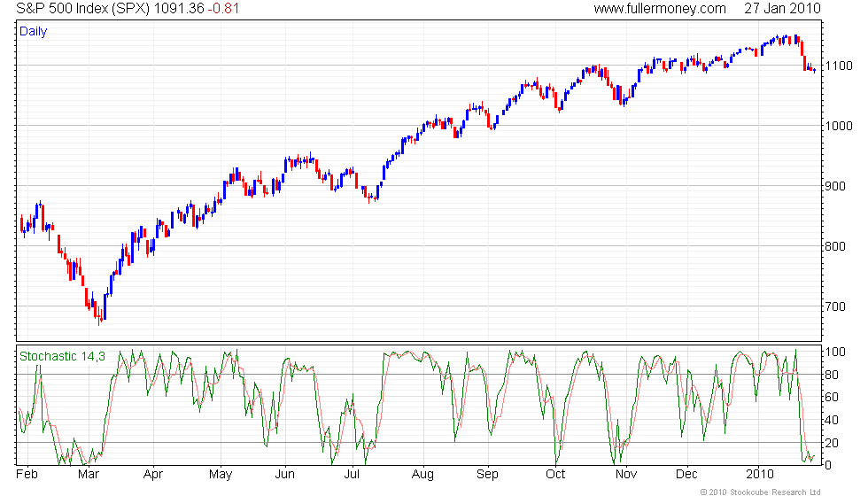Click the Oct month label
Image resolution: width=868 pixels, height=496 pixels.
pyautogui.click(x=555, y=475)
